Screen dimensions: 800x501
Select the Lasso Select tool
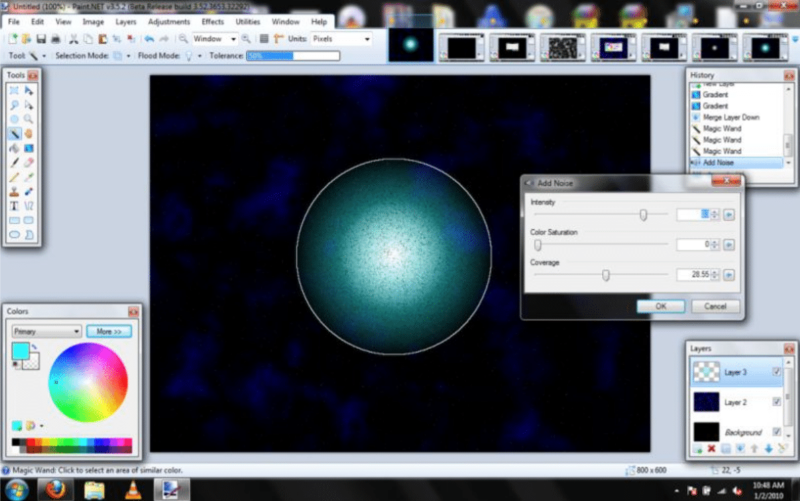click(14, 105)
